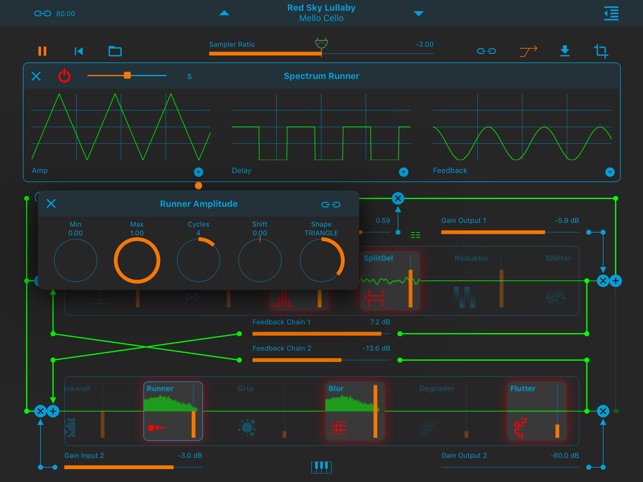Open the preset list menu icon top right
The image size is (643, 482).
(611, 14)
